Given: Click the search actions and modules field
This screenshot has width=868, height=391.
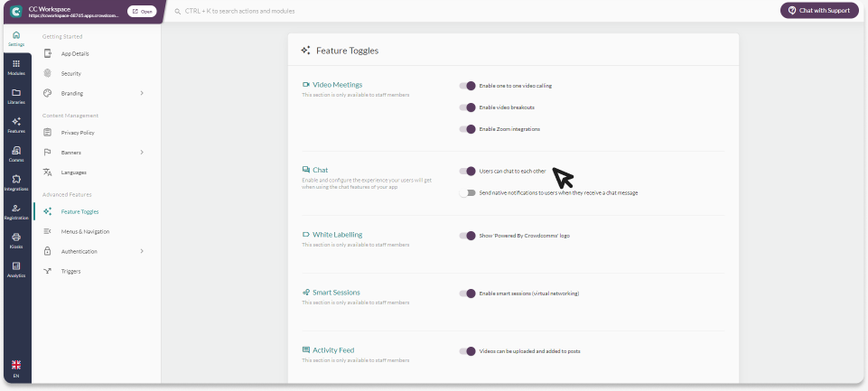Looking at the screenshot, I should pos(361,11).
